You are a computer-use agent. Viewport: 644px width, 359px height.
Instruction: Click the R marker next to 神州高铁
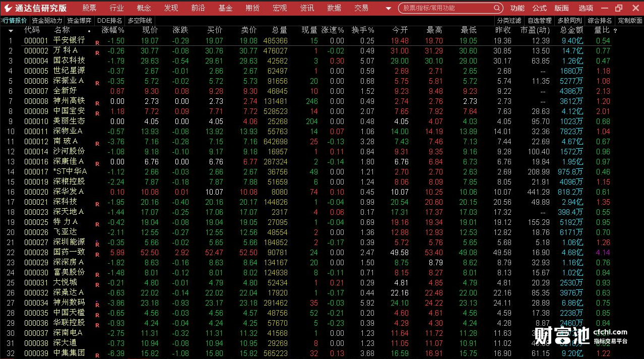pos(97,103)
